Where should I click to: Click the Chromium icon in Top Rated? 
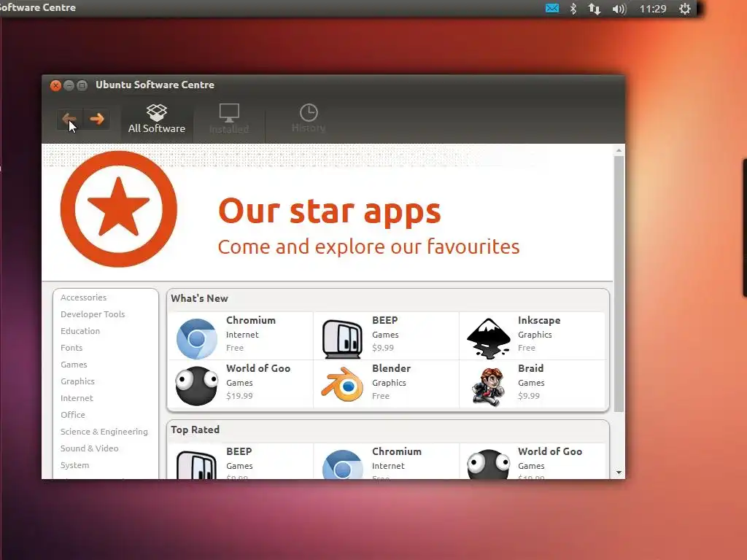pos(342,464)
